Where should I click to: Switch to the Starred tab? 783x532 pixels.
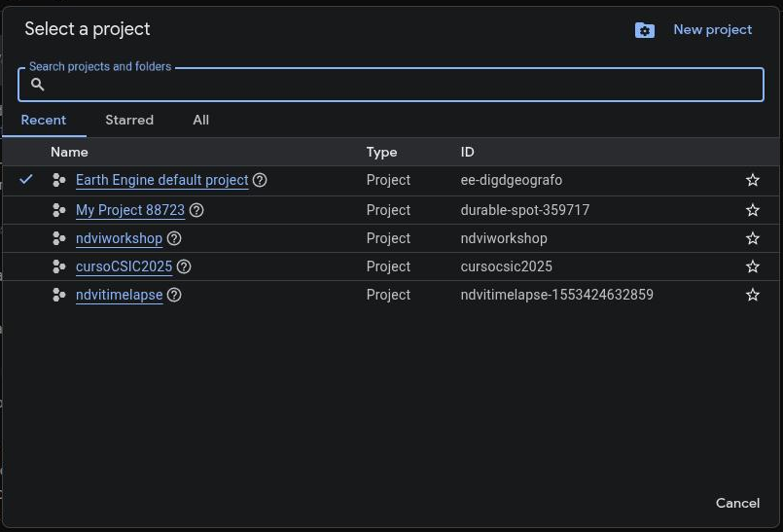click(x=129, y=120)
